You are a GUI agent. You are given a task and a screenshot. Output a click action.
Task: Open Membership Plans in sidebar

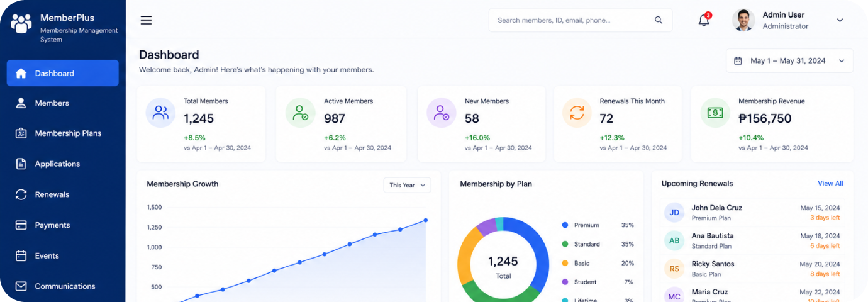62,133
